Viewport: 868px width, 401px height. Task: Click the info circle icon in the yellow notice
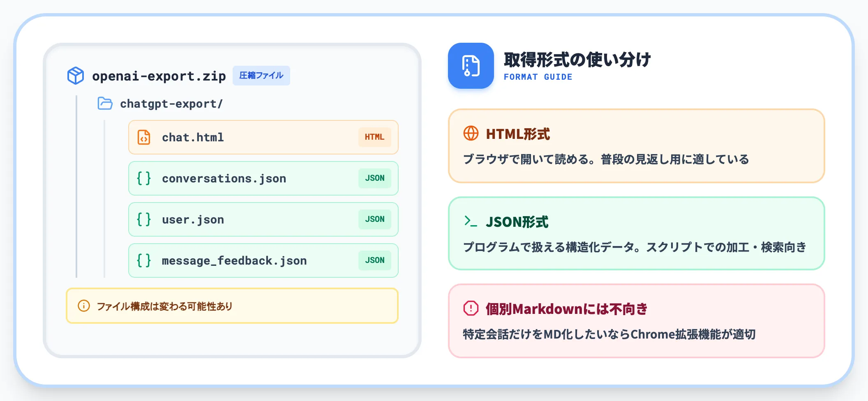coord(84,306)
